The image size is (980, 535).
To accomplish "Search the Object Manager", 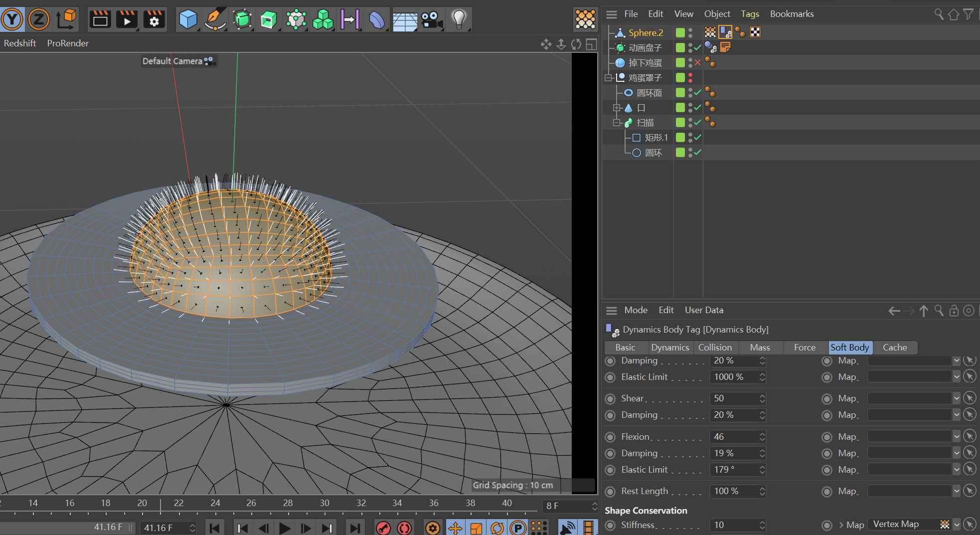I will pyautogui.click(x=939, y=14).
